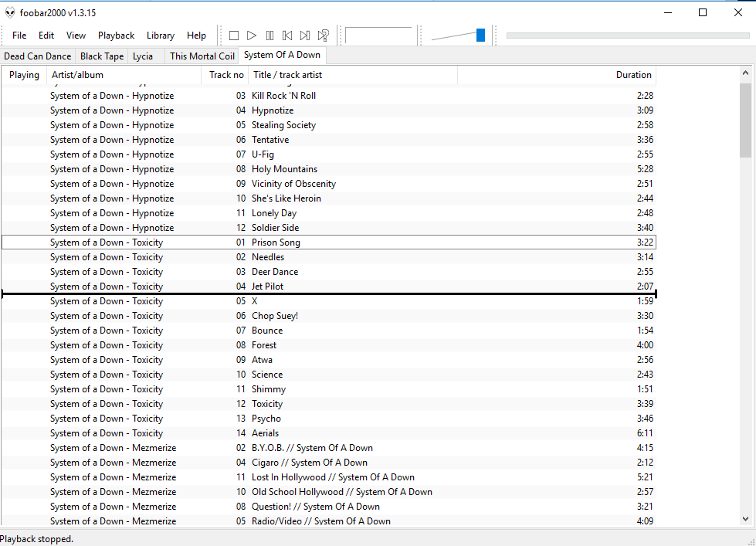The image size is (756, 546).
Task: Switch to the Black Tape playlist tab
Action: (102, 56)
